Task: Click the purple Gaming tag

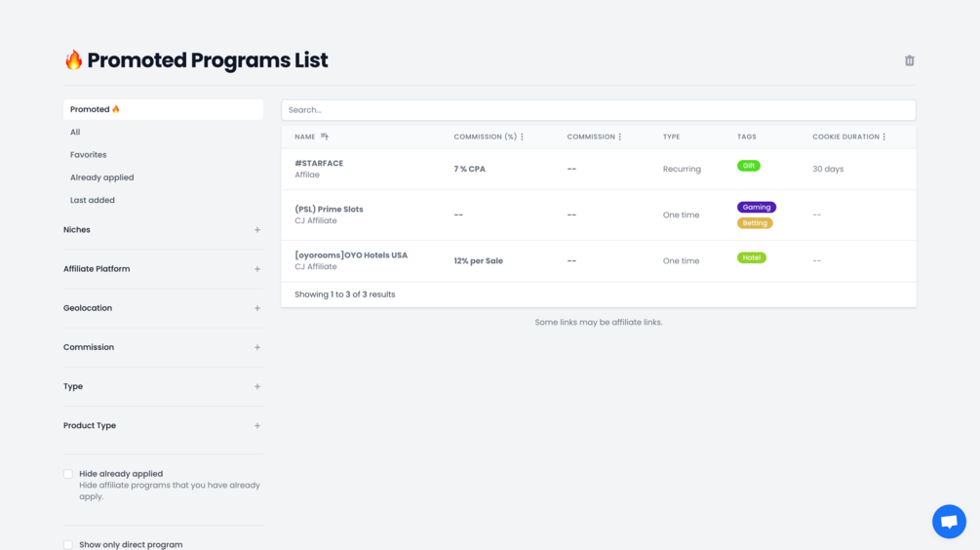Action: click(756, 207)
